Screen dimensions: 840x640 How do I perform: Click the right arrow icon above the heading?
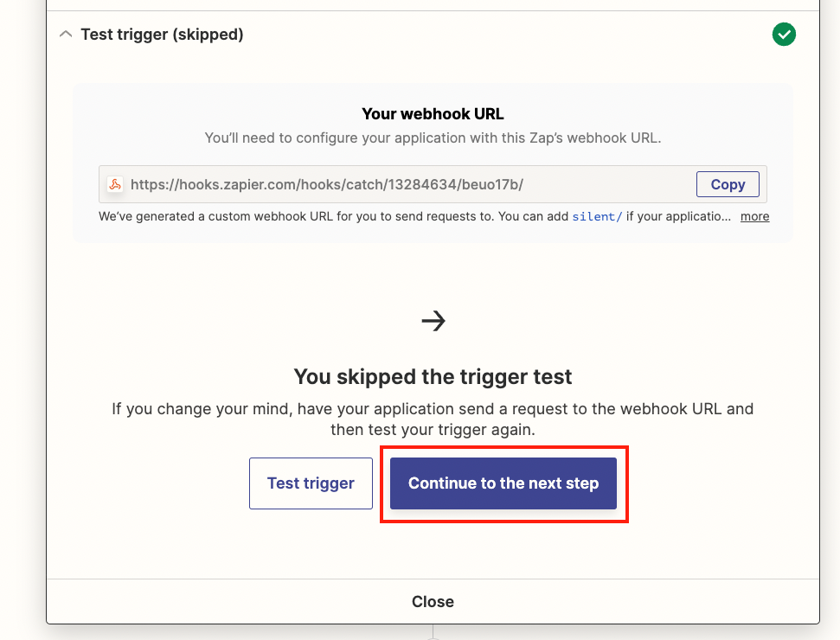[433, 321]
